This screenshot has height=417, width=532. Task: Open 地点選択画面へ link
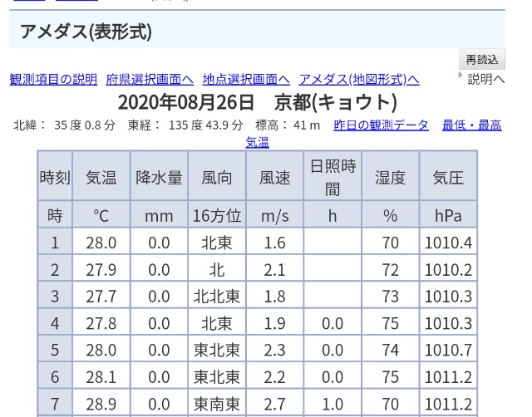pyautogui.click(x=246, y=80)
